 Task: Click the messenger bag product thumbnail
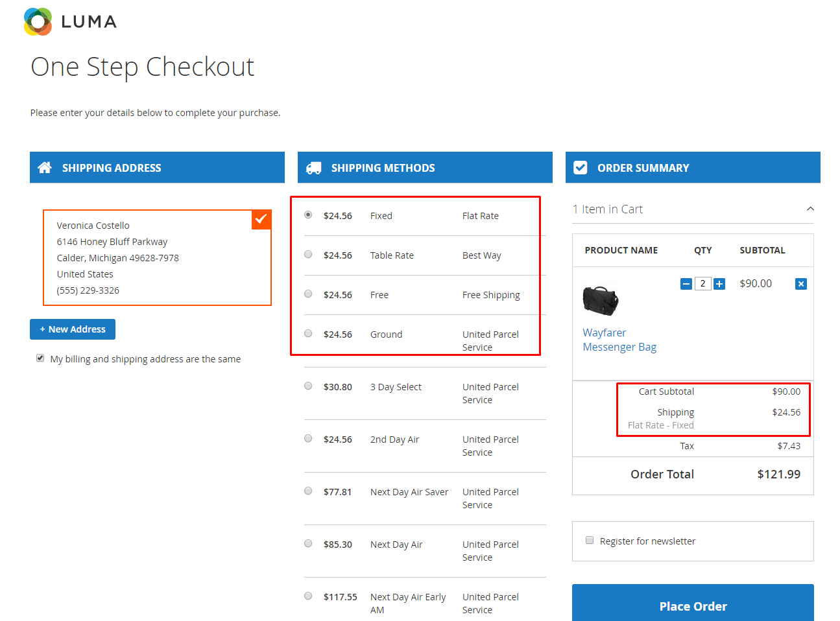(600, 301)
